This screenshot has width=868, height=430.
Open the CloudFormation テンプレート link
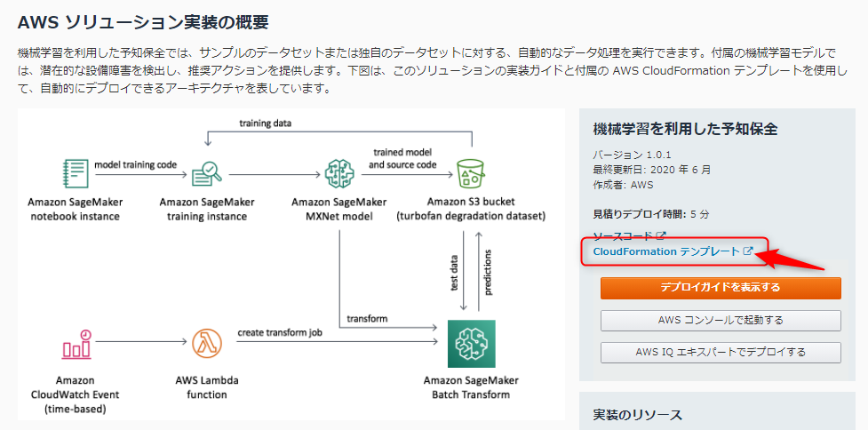coord(666,252)
